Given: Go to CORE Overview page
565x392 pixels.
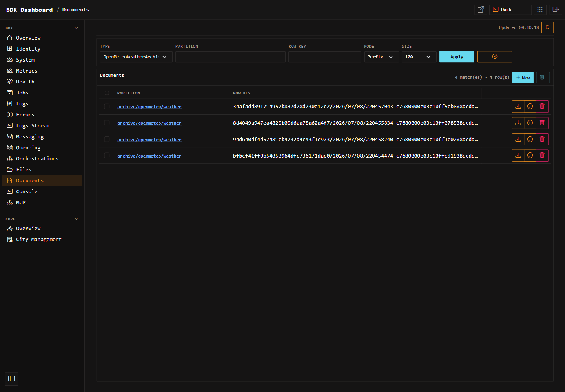Looking at the screenshot, I should pyautogui.click(x=42, y=228).
